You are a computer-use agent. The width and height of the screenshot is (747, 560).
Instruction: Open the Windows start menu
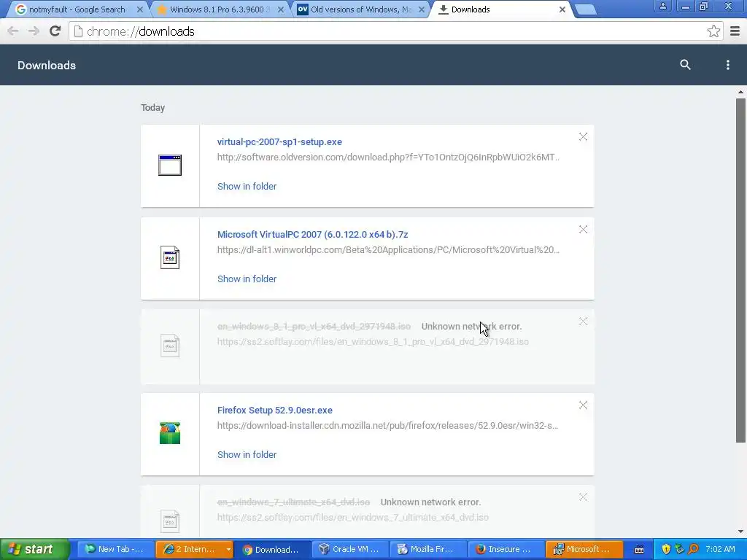click(x=34, y=550)
